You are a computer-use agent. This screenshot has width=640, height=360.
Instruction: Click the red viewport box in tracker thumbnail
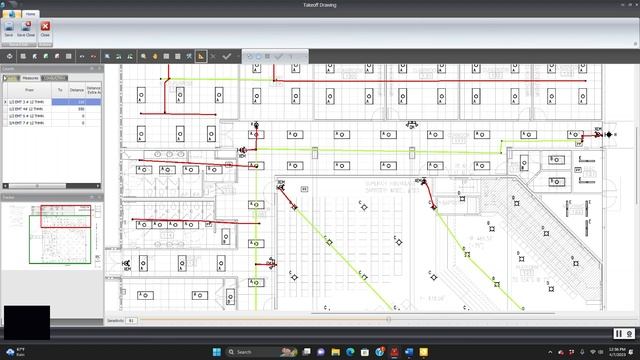65,216
